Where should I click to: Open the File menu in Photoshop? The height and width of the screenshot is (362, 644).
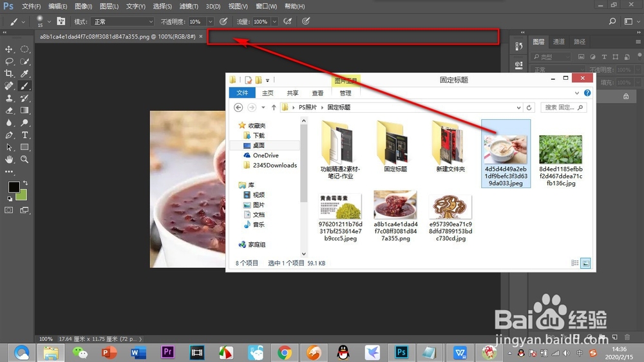click(x=31, y=6)
